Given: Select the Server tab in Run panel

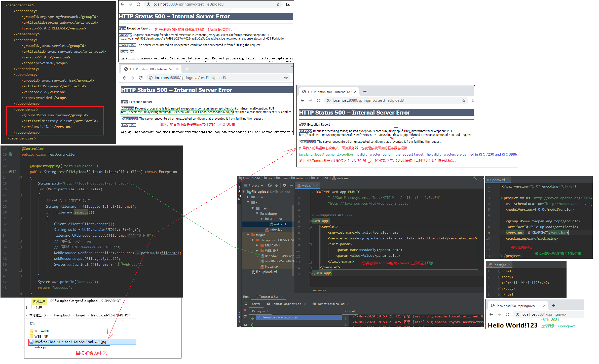Looking at the screenshot, I should (x=256, y=304).
